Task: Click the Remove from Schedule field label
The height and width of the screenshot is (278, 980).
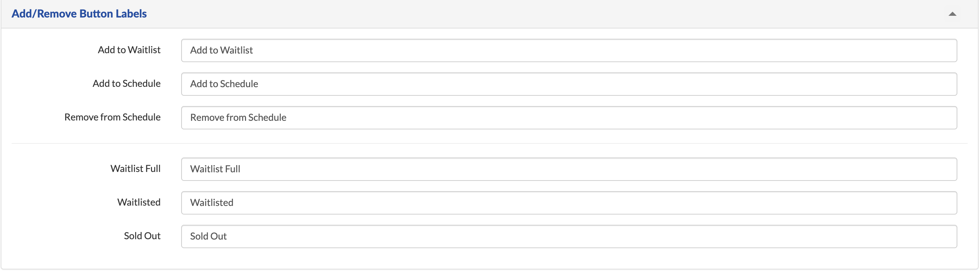Action: click(112, 117)
